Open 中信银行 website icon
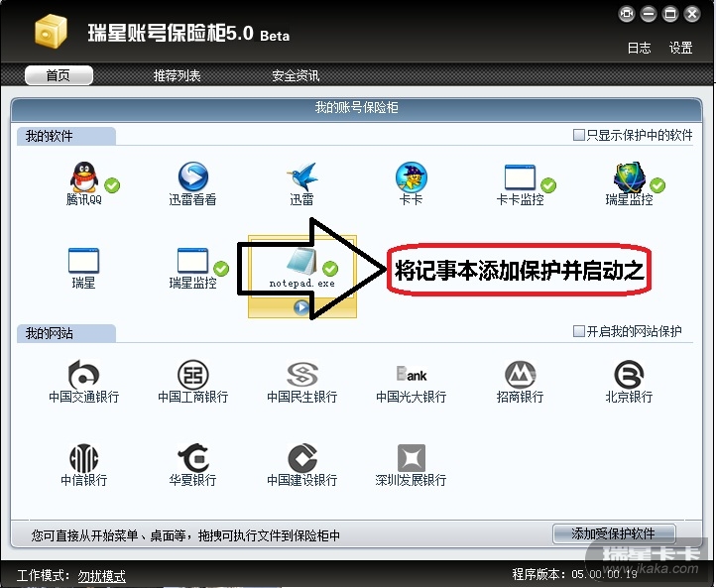Screen dimensions: 716x588 point(83,458)
